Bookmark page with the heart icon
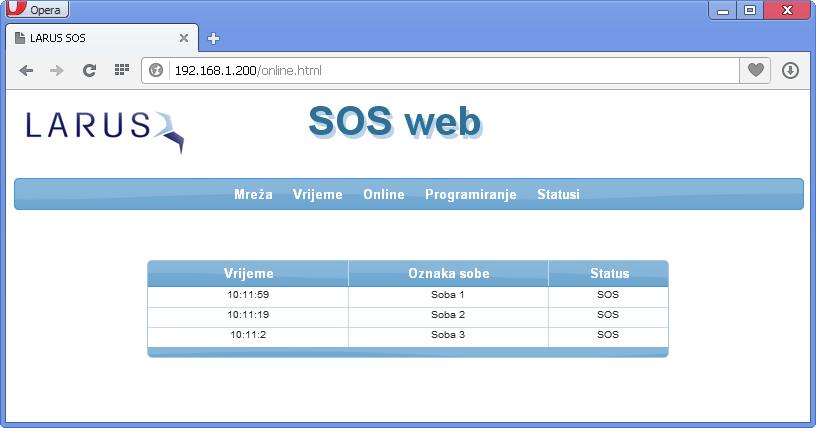Image resolution: width=816 pixels, height=428 pixels. [756, 70]
